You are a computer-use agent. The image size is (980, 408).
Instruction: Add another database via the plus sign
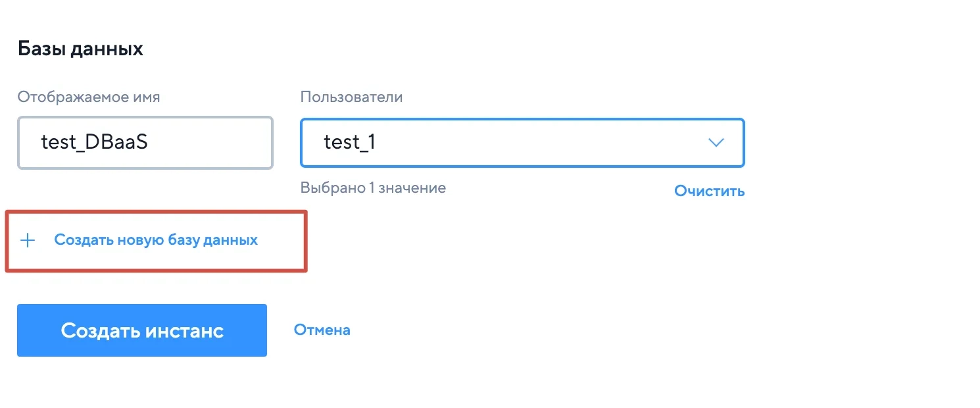(27, 241)
